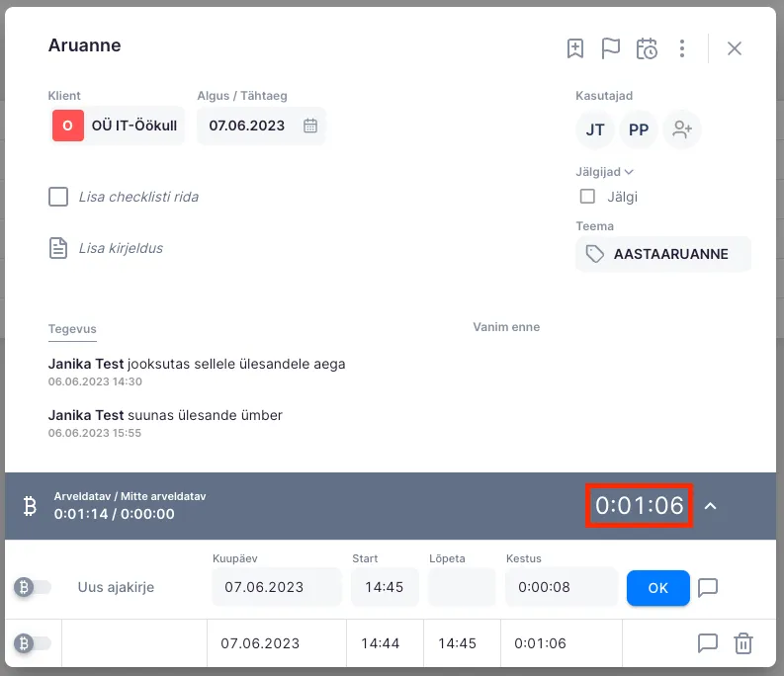
Task: Enable the Jälgi checkbox
Action: click(x=587, y=197)
